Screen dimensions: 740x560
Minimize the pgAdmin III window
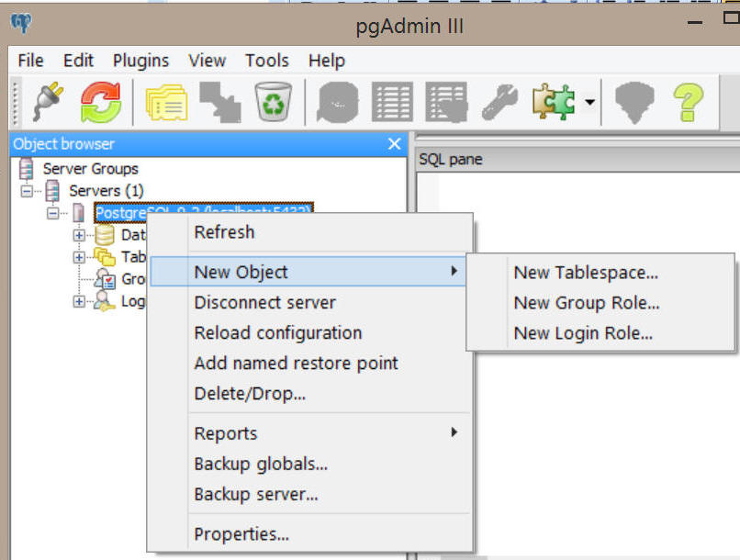click(x=695, y=22)
